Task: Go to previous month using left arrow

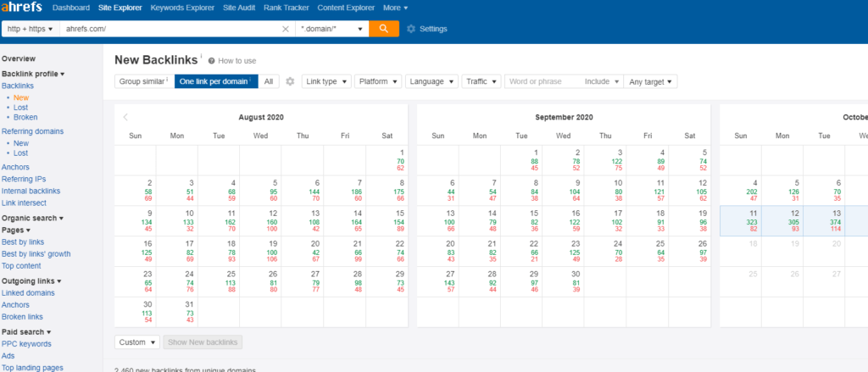Action: [x=125, y=117]
